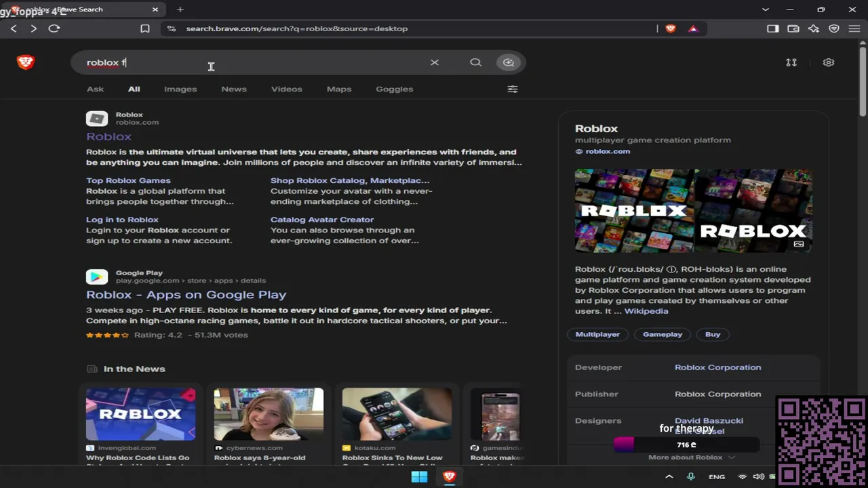Click the AI answer icon in search box
This screenshot has height=488, width=868.
[508, 62]
